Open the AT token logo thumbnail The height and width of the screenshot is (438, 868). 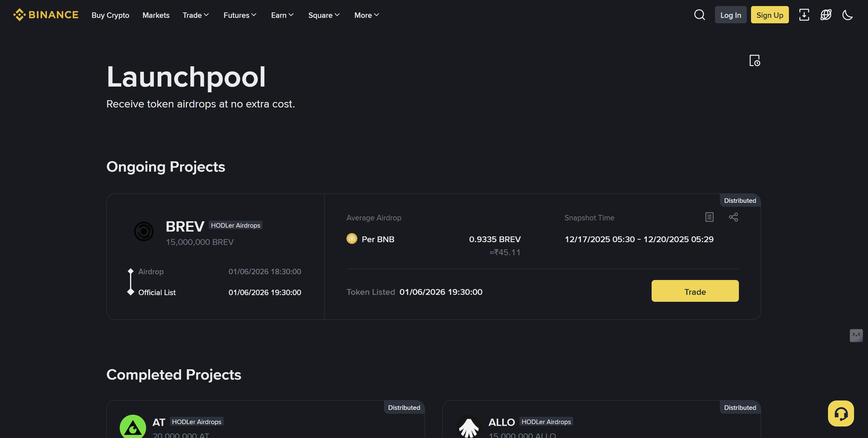133,427
